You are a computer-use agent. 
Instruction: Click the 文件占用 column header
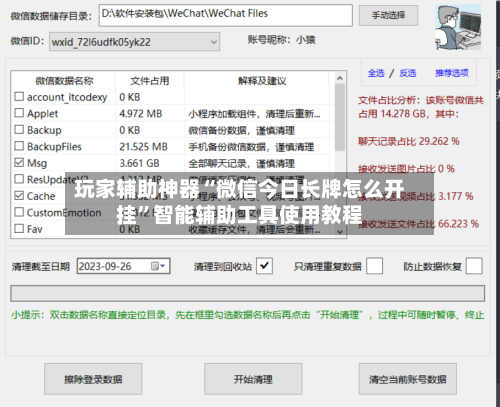[150, 81]
